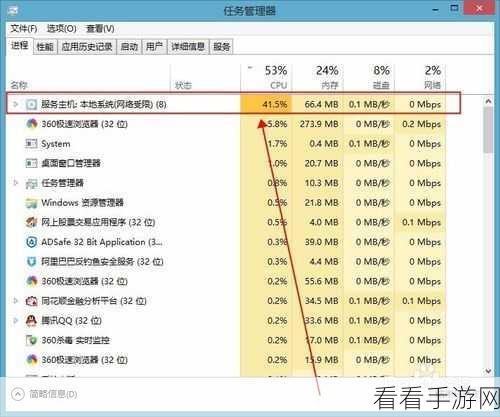Open the 选项(O) menu
Image resolution: width=500 pixels, height=417 pixels.
pyautogui.click(x=61, y=29)
